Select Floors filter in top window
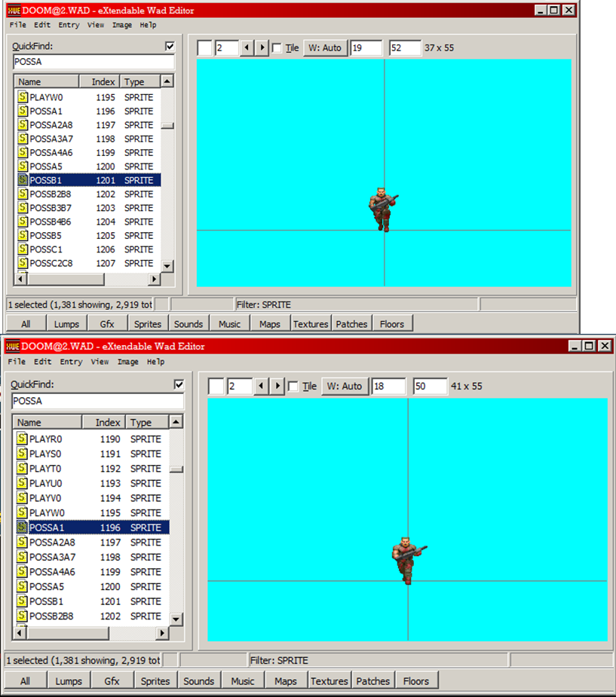616x697 pixels. coord(392,323)
